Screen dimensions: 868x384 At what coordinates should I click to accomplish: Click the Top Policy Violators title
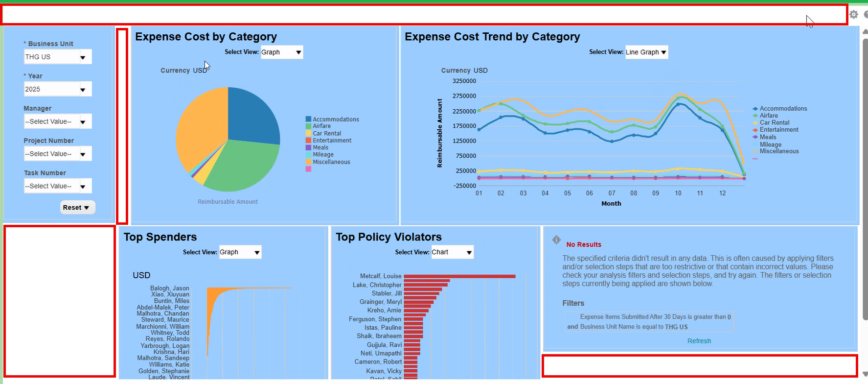click(x=388, y=237)
